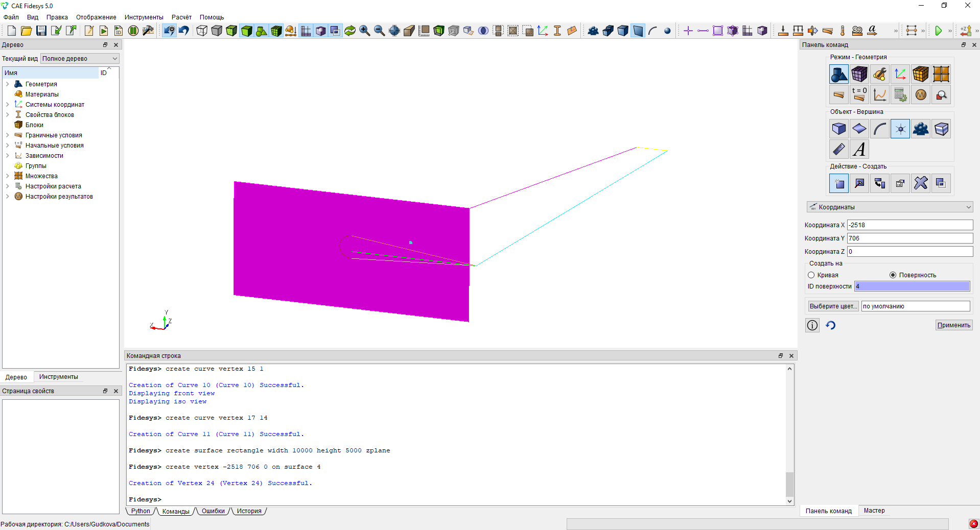Toggle the shaded green cube display mode

(246, 31)
